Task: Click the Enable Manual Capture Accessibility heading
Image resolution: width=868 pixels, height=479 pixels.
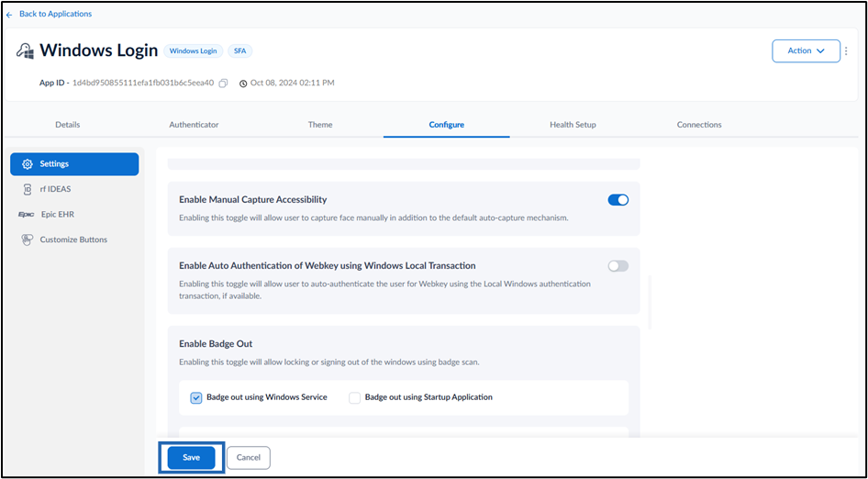Action: click(x=253, y=200)
